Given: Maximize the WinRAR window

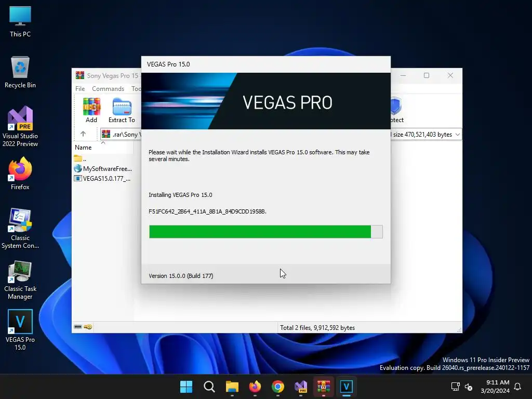Looking at the screenshot, I should [427, 75].
